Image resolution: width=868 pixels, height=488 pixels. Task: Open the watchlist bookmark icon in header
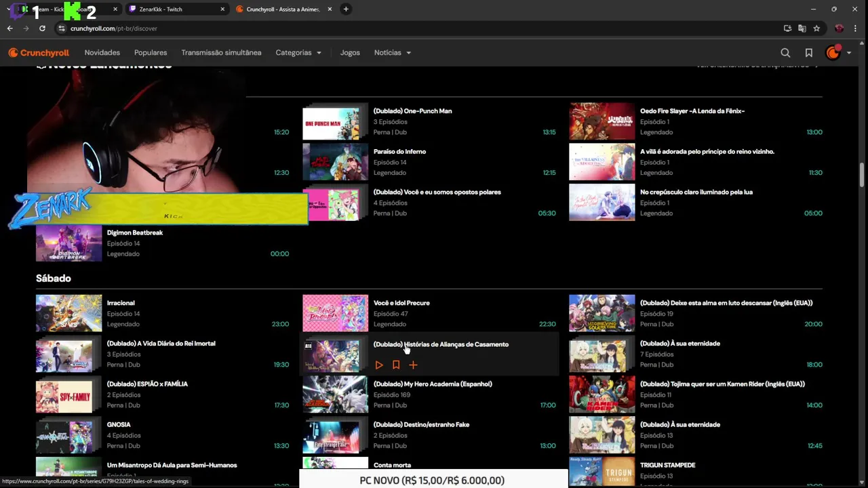click(x=809, y=53)
